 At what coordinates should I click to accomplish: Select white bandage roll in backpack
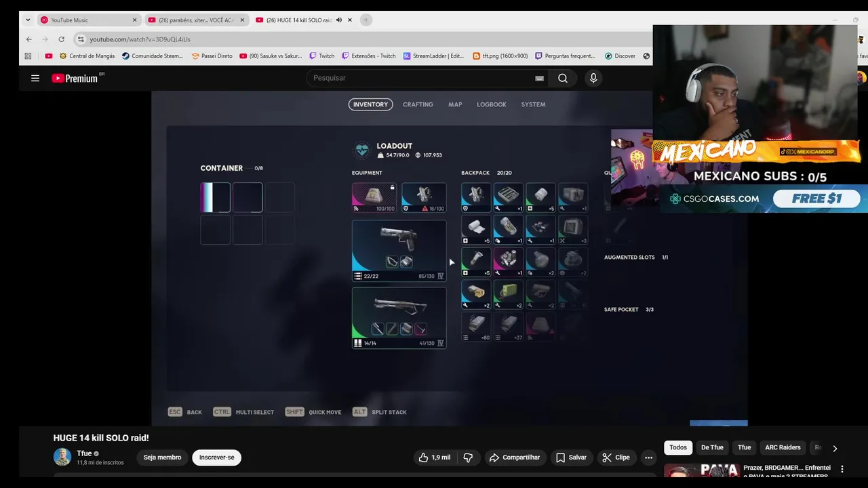476,230
